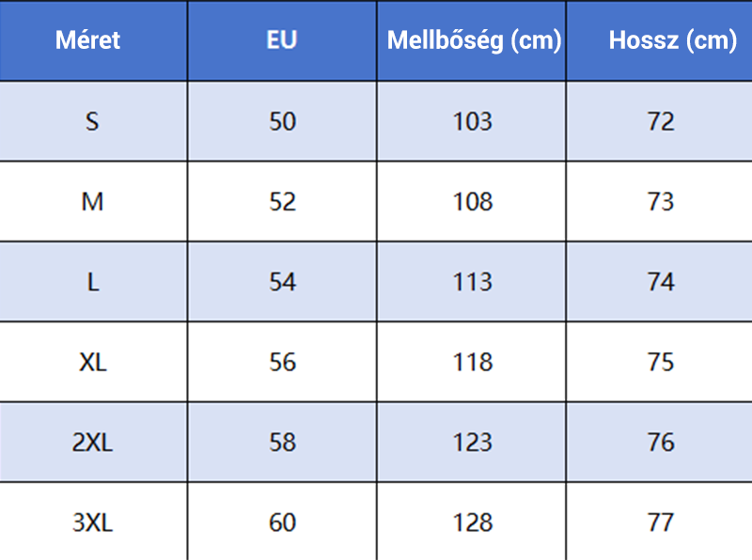Screen dimensions: 752x560
Task: Select chest width value 108
Action: pos(472,202)
